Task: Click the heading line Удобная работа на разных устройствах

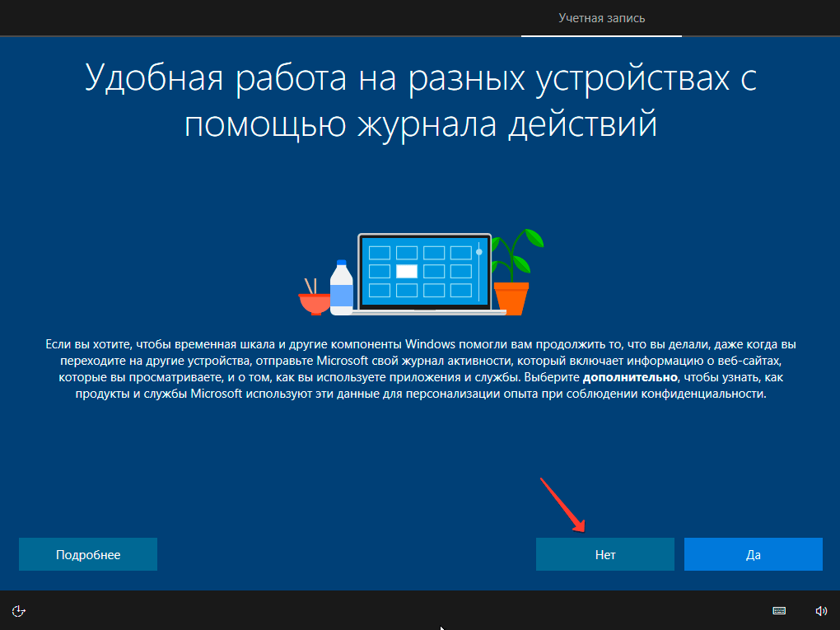Action: tap(420, 79)
